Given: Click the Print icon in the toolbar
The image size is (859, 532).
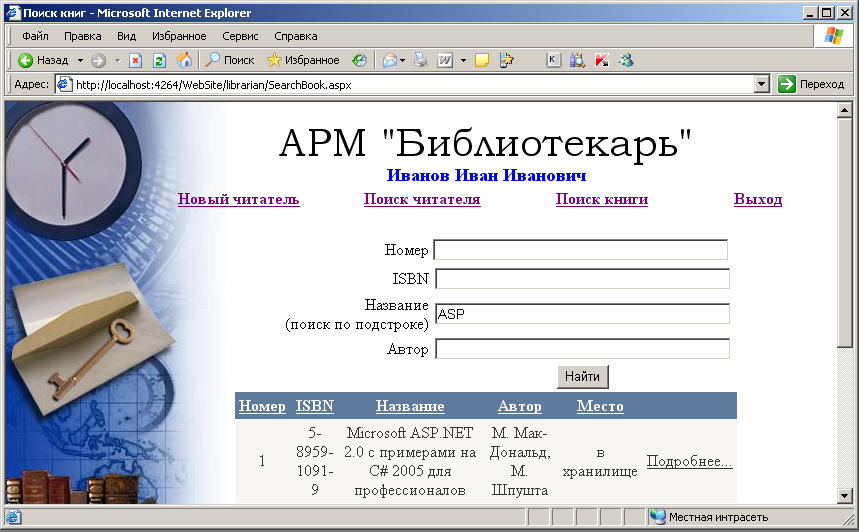Looking at the screenshot, I should pos(421,60).
